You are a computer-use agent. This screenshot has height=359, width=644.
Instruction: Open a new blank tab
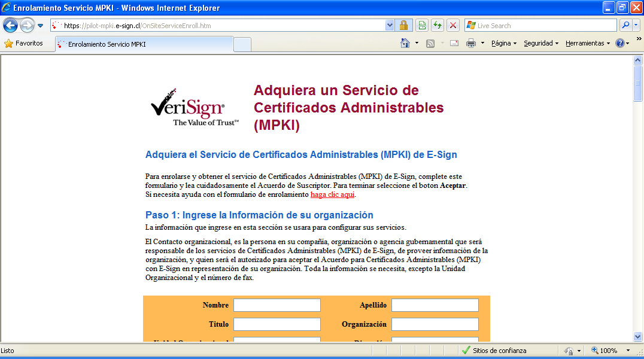click(x=242, y=45)
